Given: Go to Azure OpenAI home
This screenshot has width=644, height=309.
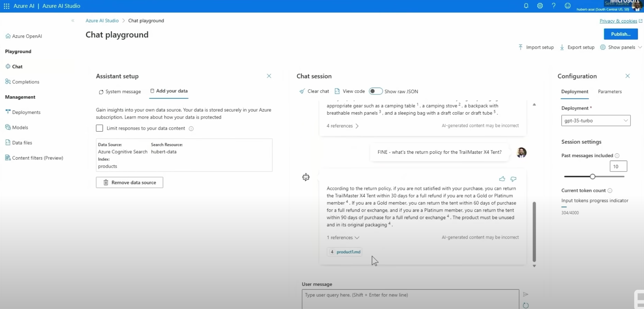Looking at the screenshot, I should (24, 36).
